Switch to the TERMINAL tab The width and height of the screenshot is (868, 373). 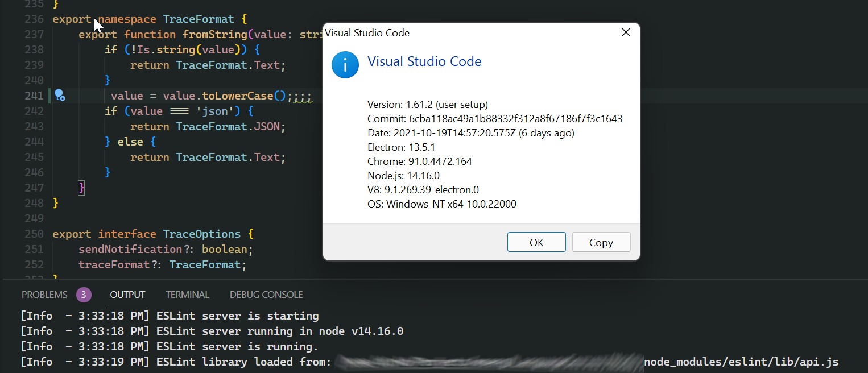tap(188, 295)
